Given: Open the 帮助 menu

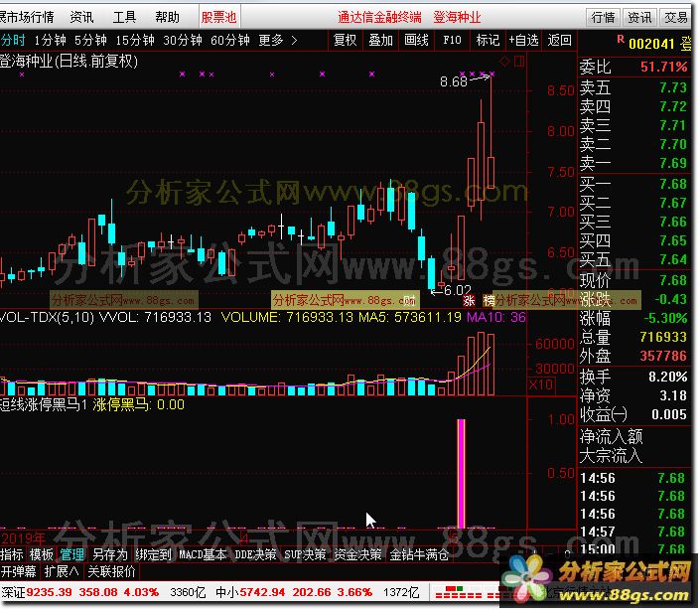Looking at the screenshot, I should tap(168, 18).
